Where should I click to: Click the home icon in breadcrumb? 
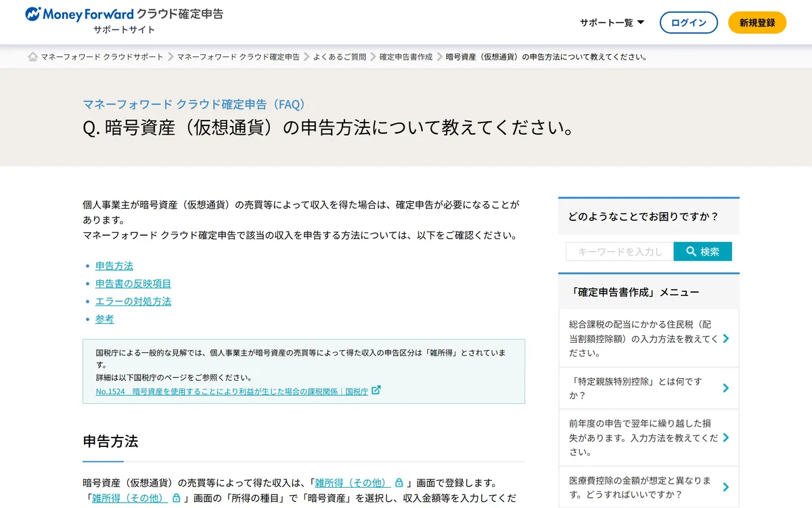tap(32, 57)
